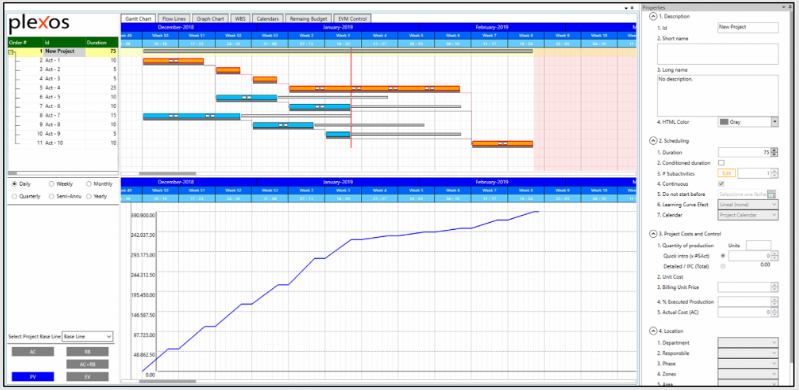Select the Monthly radio button

(89, 184)
